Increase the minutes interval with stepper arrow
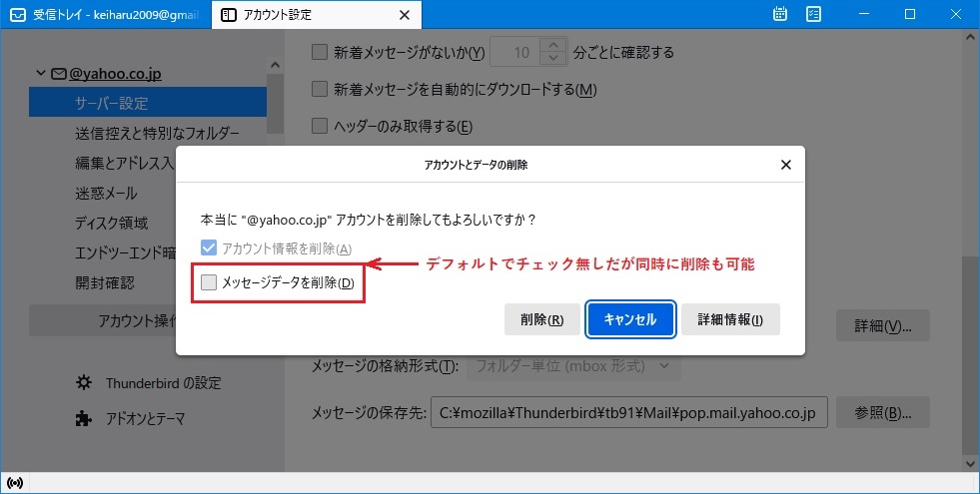 pos(550,46)
